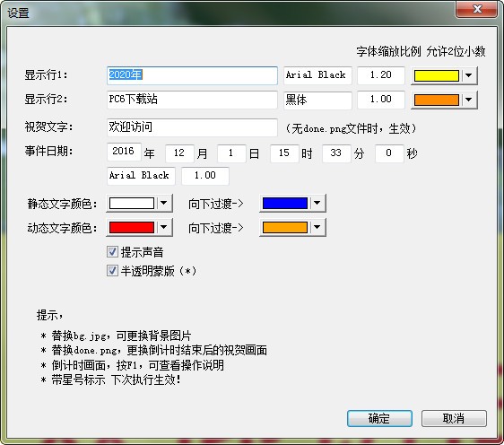Click the 替换bg.jpg，可更换背景图片 hint
Viewport: 504px width, 445px height.
click(116, 336)
